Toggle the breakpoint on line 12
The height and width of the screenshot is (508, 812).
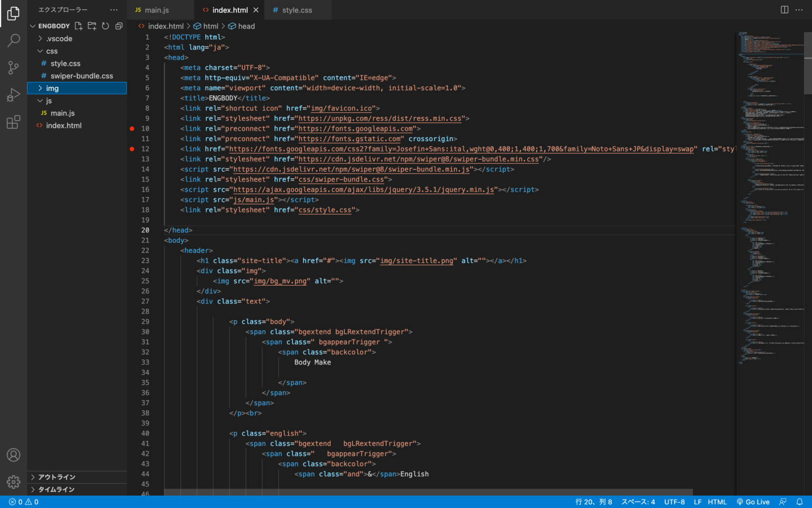[x=132, y=149]
